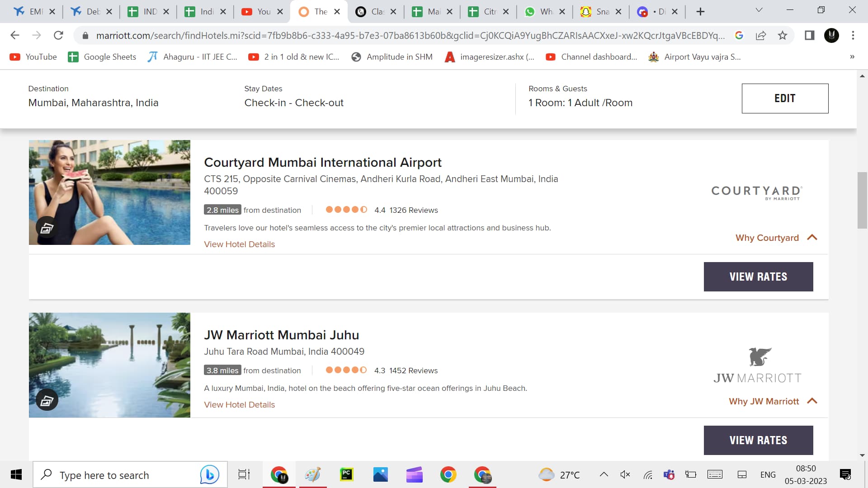Open the Courtyard hotel photo gallery icon
Viewport: 868px width, 488px height.
pos(47,228)
